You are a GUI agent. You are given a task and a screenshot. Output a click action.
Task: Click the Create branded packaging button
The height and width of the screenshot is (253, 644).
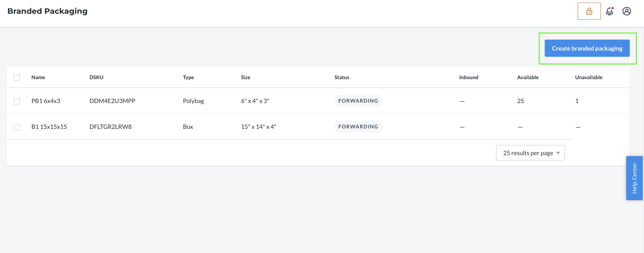tap(587, 48)
